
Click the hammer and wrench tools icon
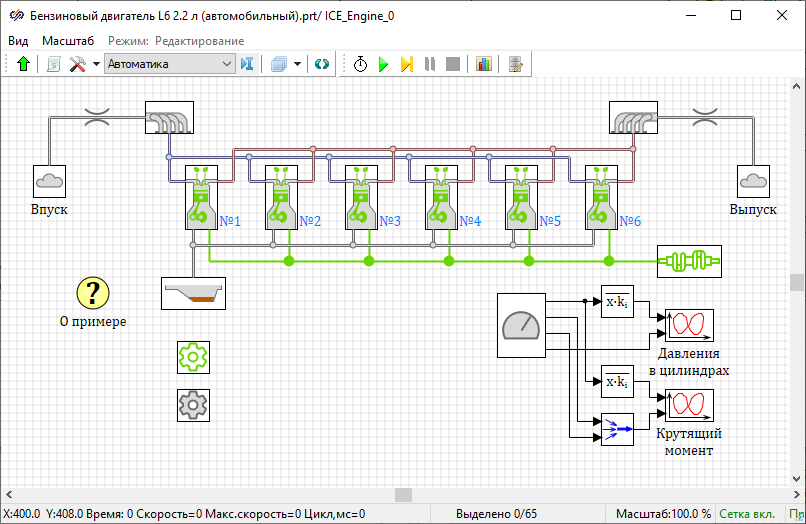[x=77, y=64]
